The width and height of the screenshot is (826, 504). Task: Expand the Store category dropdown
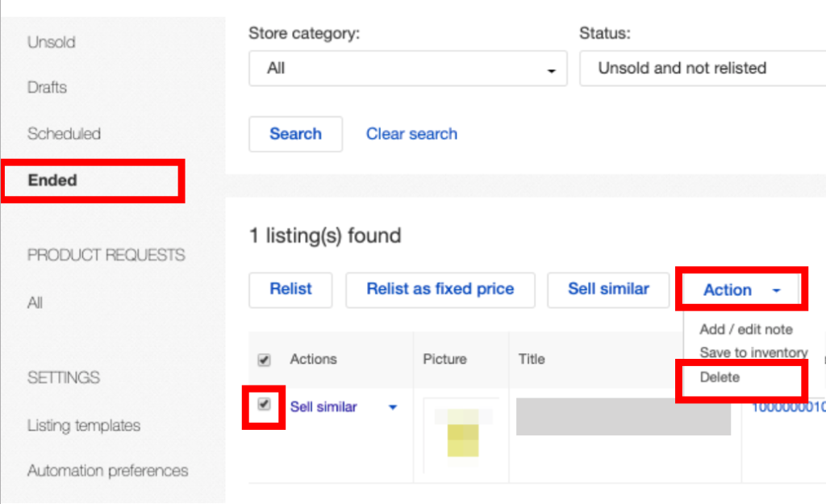tap(407, 69)
